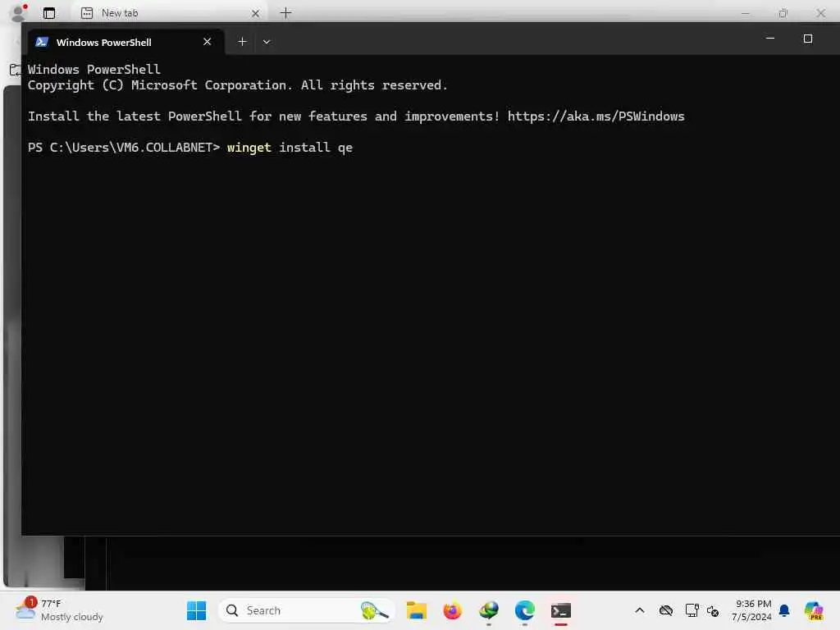Screen dimensions: 840x630
Task: Add a new browser tab
Action: tap(286, 13)
